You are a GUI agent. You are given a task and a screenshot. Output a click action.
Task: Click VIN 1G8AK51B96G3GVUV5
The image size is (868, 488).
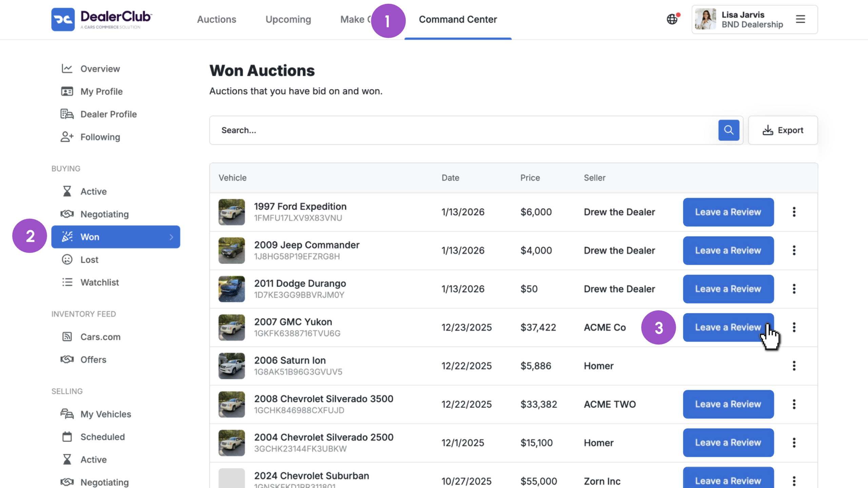click(x=298, y=372)
